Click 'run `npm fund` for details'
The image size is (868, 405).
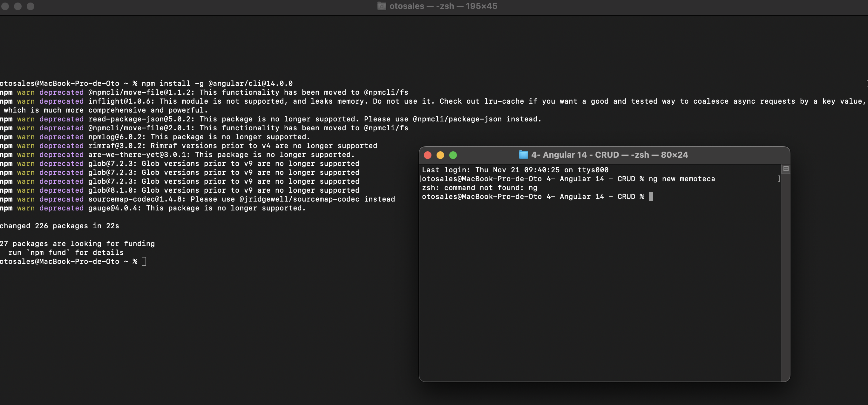click(66, 253)
